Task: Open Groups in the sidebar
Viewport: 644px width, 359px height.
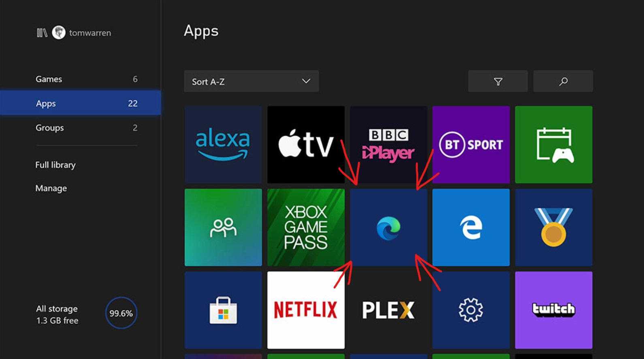Action: click(81, 128)
